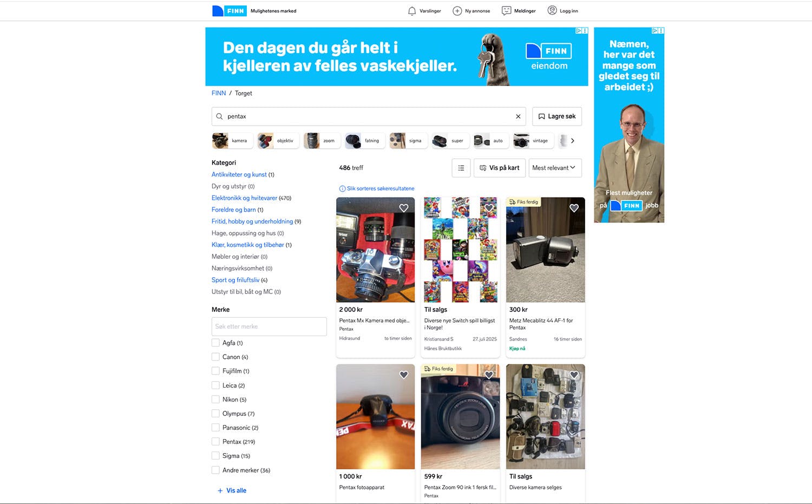Viewport: 812px width, 504px height.
Task: Save search with Lagre søk
Action: (557, 116)
